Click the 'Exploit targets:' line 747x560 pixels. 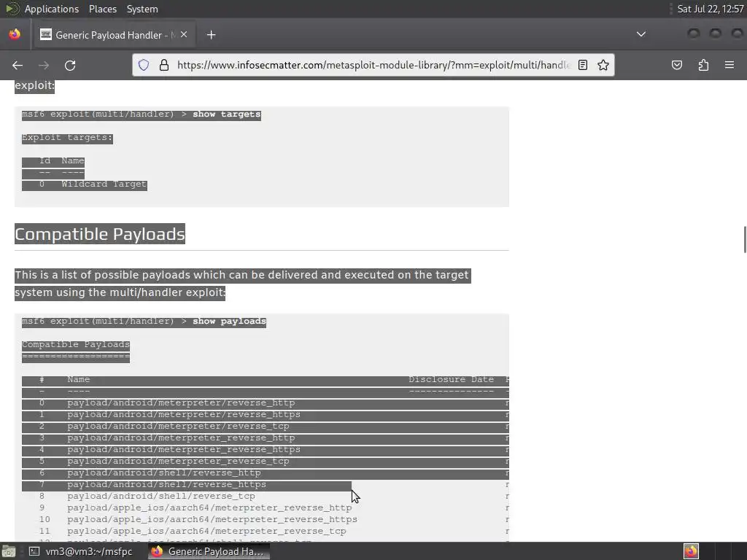tap(67, 138)
